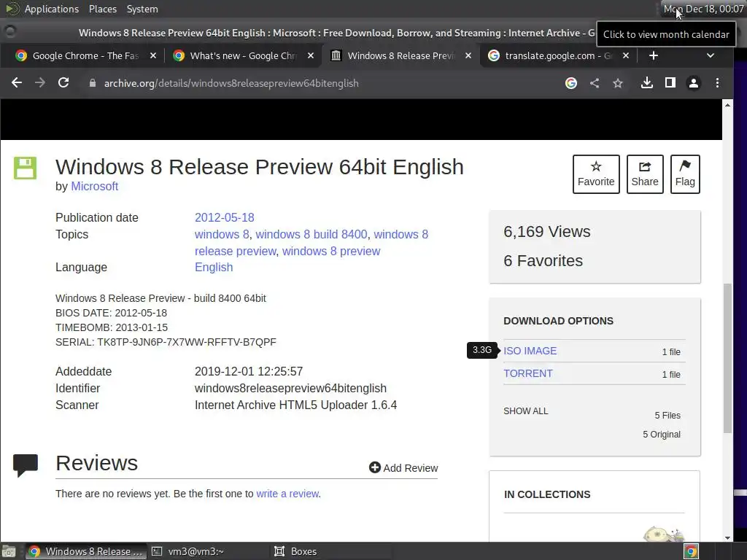Click the Reviews speech bubble icon
Viewport: 747px width, 560px height.
tap(26, 466)
